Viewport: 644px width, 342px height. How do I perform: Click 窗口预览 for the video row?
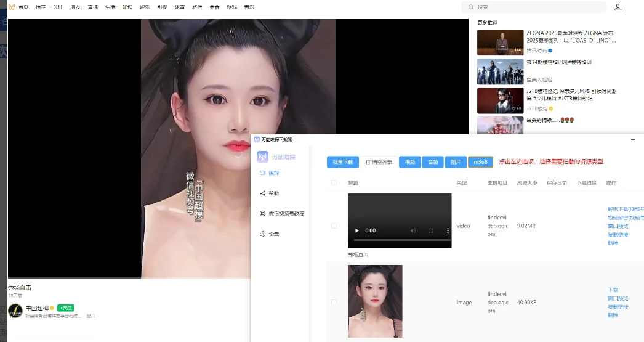[618, 226]
